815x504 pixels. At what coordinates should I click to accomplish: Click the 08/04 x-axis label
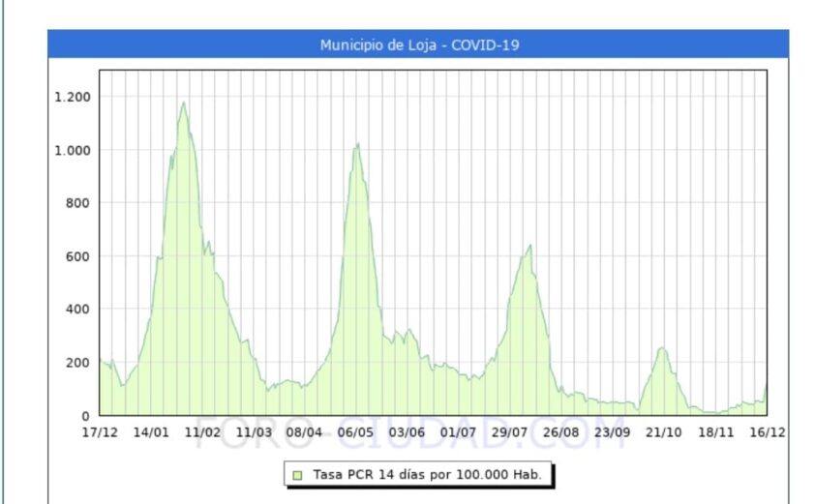point(305,432)
